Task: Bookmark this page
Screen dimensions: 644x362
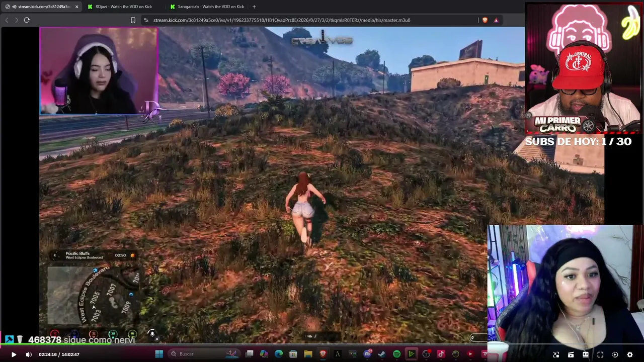Action: [x=133, y=20]
